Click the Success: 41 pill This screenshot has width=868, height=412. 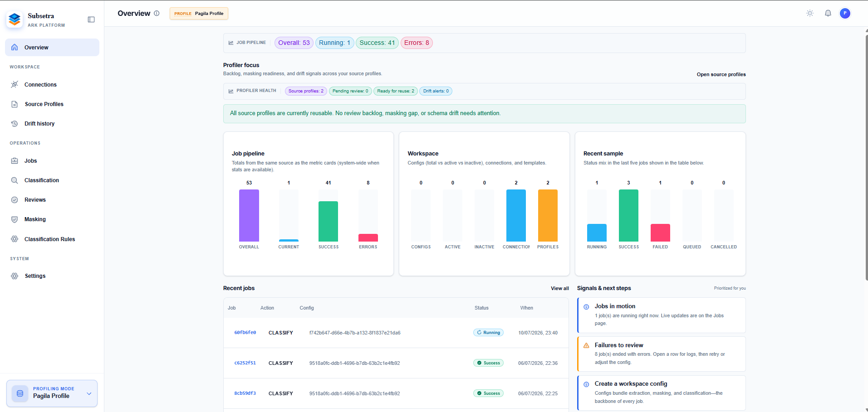377,43
